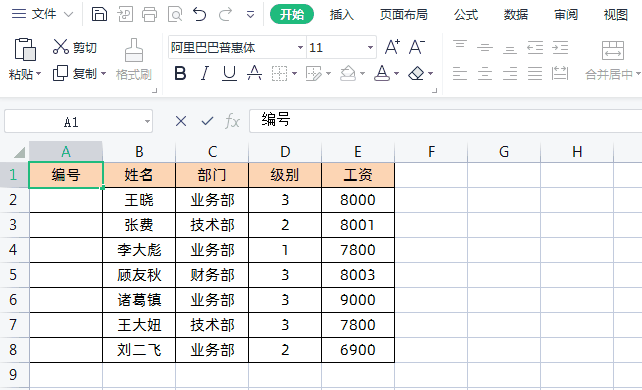Click the distributed alignment icon

[x=560, y=74]
